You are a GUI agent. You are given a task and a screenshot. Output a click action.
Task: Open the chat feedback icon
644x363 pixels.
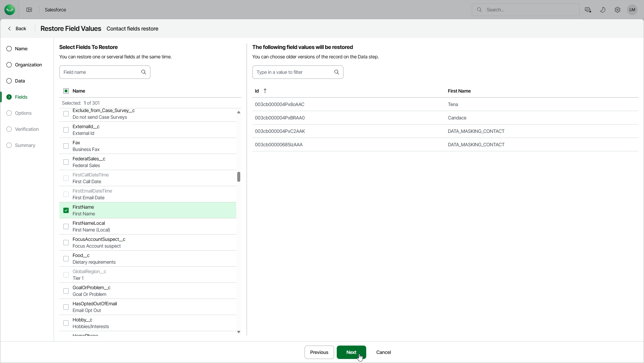(x=588, y=10)
